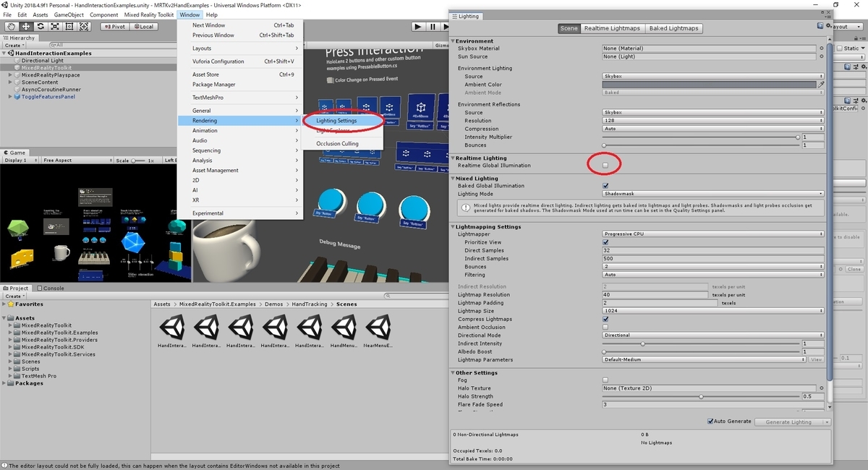The width and height of the screenshot is (868, 470).
Task: Open Lightmap Parameters Default-Medium dropdown
Action: [704, 359]
